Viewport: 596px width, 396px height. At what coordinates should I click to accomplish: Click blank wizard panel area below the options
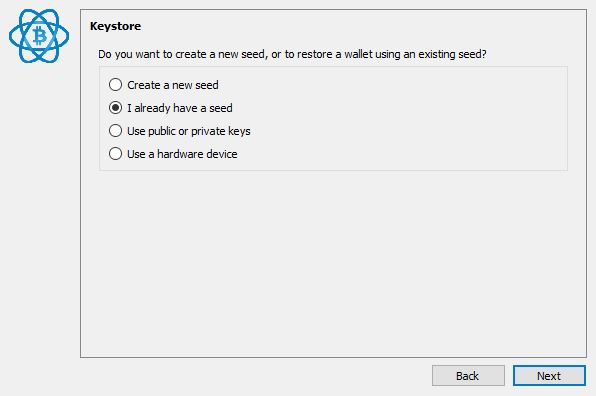tap(333, 262)
